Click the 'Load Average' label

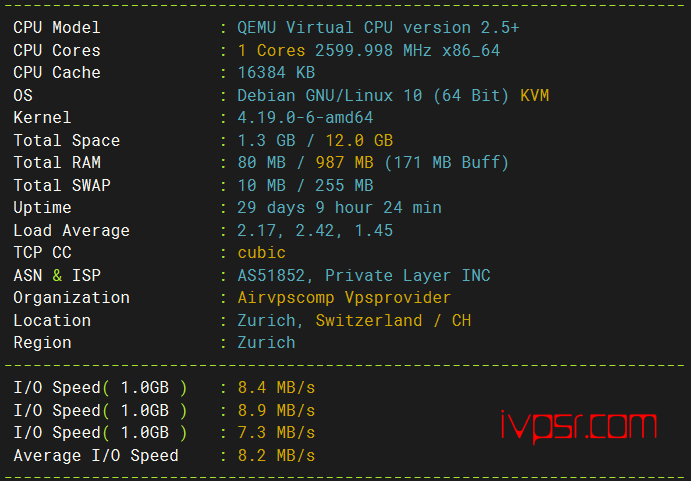pos(71,231)
